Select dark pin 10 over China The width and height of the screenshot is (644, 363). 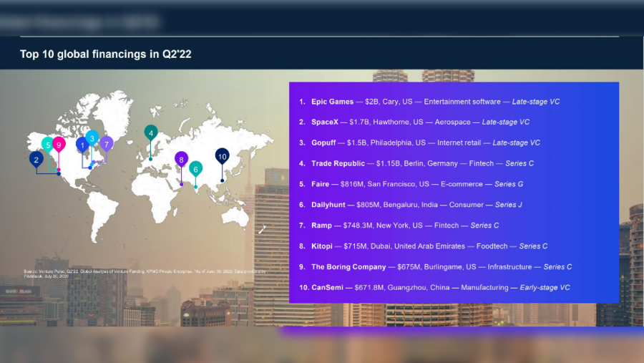[x=222, y=156]
